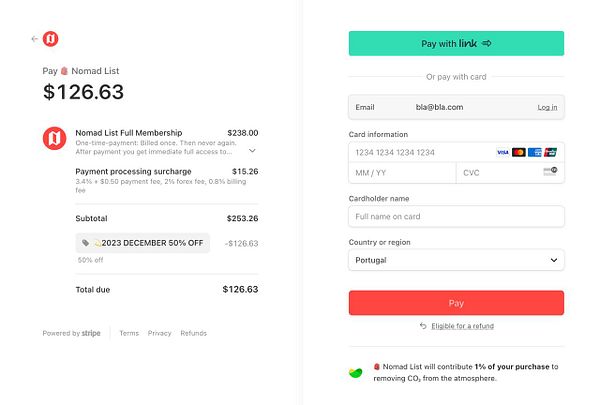This screenshot has width=600, height=405.
Task: Click the Log in link
Action: (547, 107)
